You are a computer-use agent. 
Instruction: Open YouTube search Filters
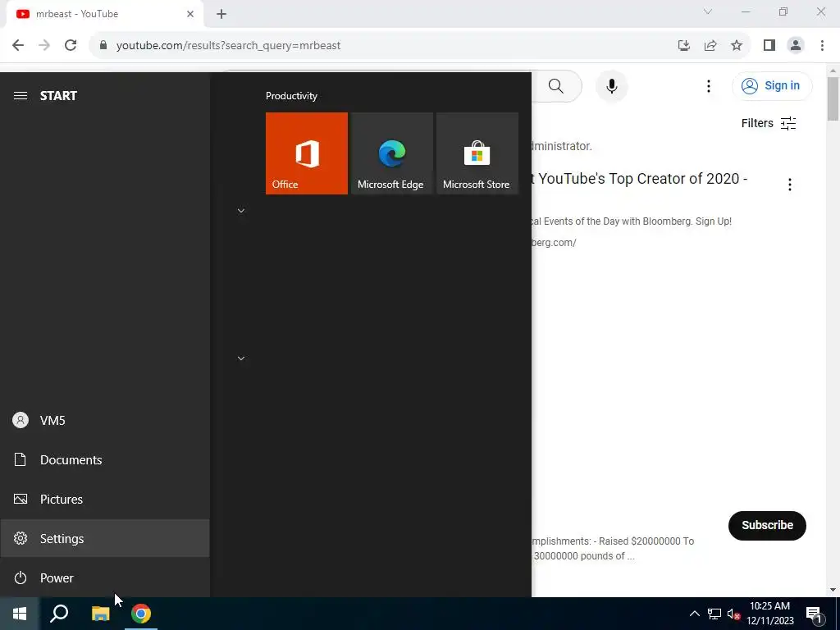click(768, 123)
